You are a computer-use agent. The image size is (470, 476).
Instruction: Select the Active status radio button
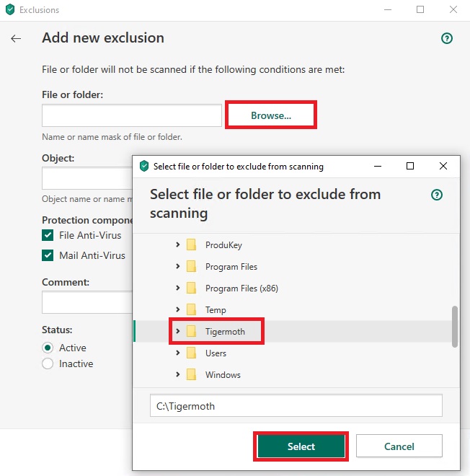click(x=48, y=348)
